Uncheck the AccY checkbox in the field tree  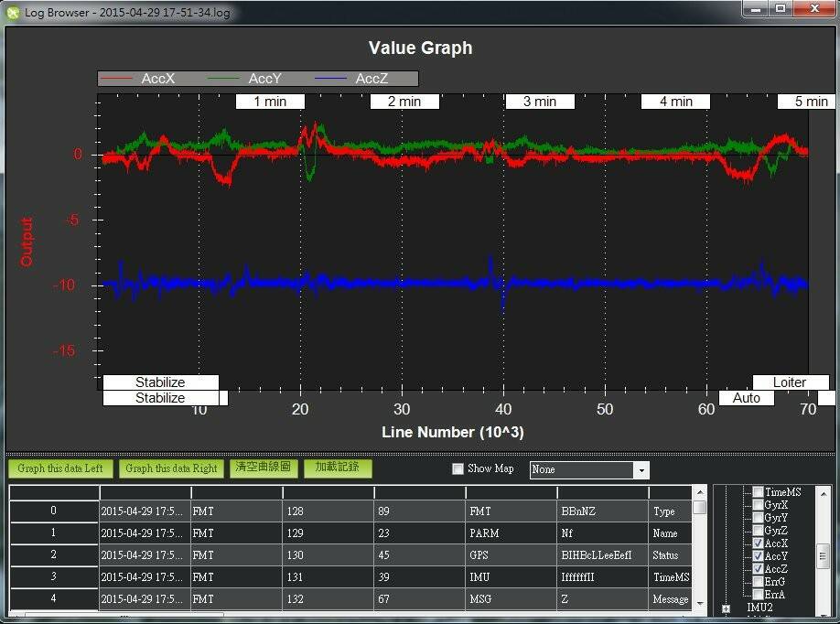[x=758, y=556]
